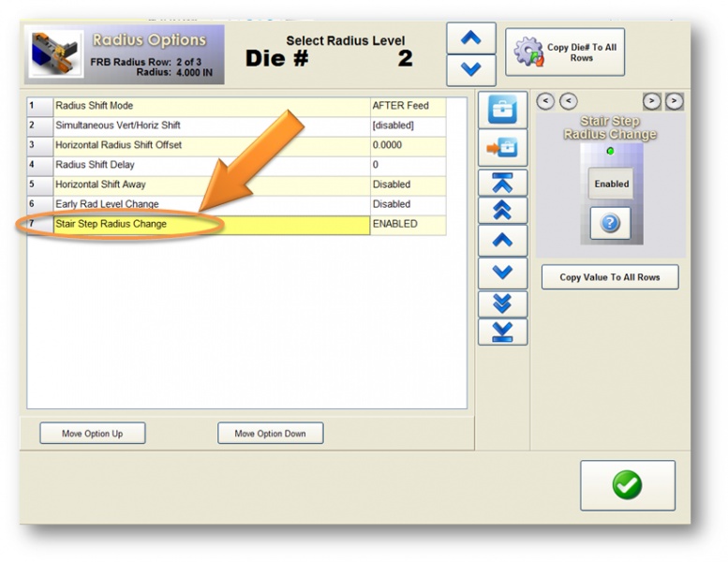Select the Horizontal Shift Away row
The width and height of the screenshot is (728, 562).
211,185
